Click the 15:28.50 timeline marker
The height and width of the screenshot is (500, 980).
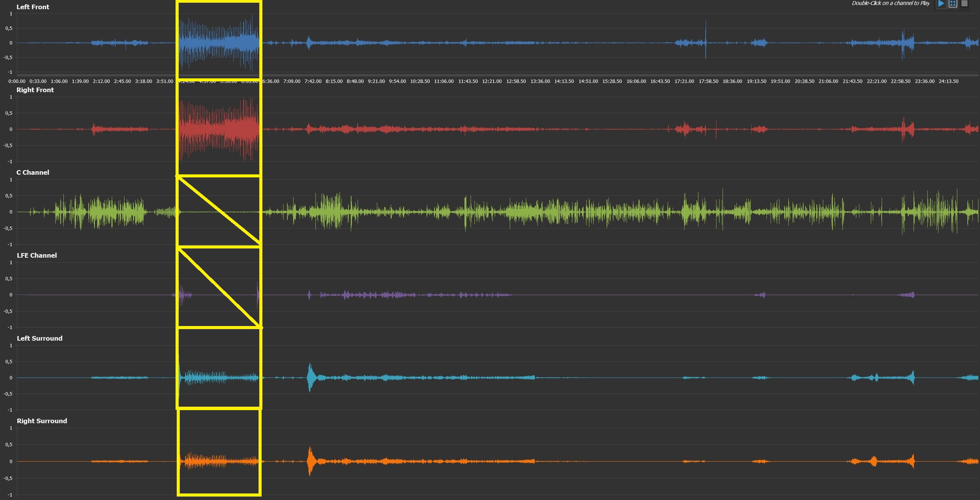coord(612,81)
